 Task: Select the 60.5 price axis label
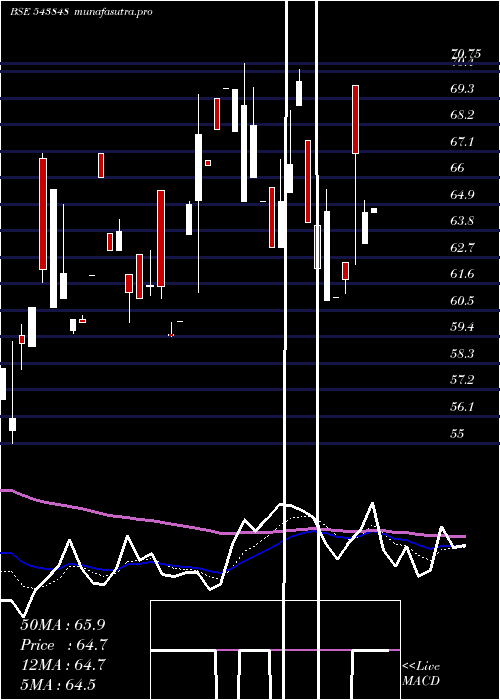click(462, 300)
